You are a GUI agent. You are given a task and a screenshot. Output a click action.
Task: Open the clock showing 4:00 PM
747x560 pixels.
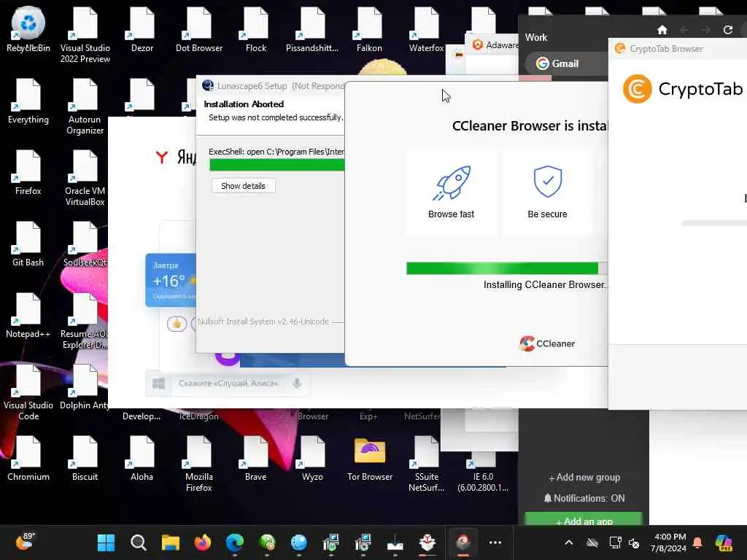(x=668, y=542)
